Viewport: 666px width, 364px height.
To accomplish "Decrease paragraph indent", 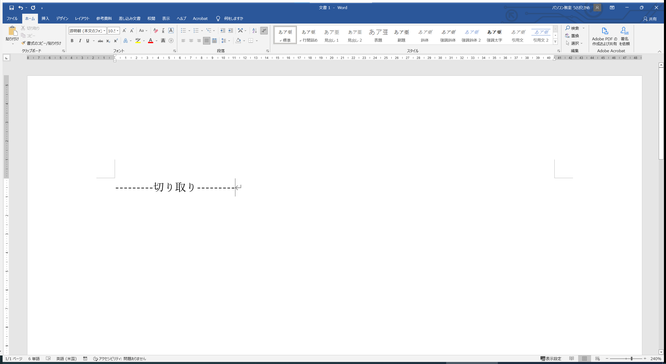I will tap(223, 31).
